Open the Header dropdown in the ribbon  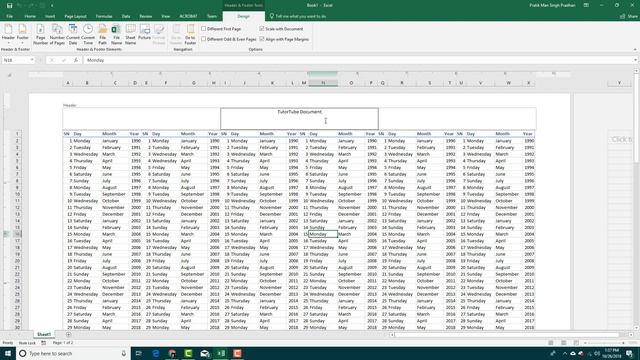pos(8,34)
